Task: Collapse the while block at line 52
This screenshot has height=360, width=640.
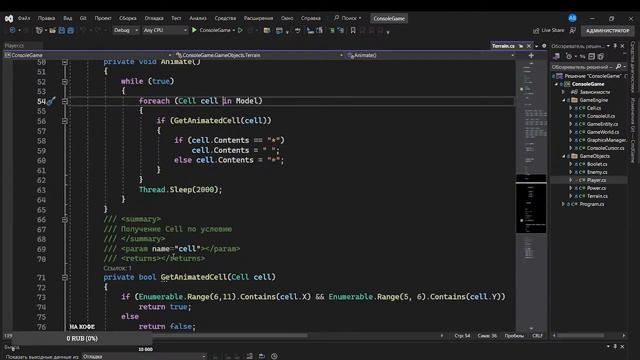Action: coord(64,82)
